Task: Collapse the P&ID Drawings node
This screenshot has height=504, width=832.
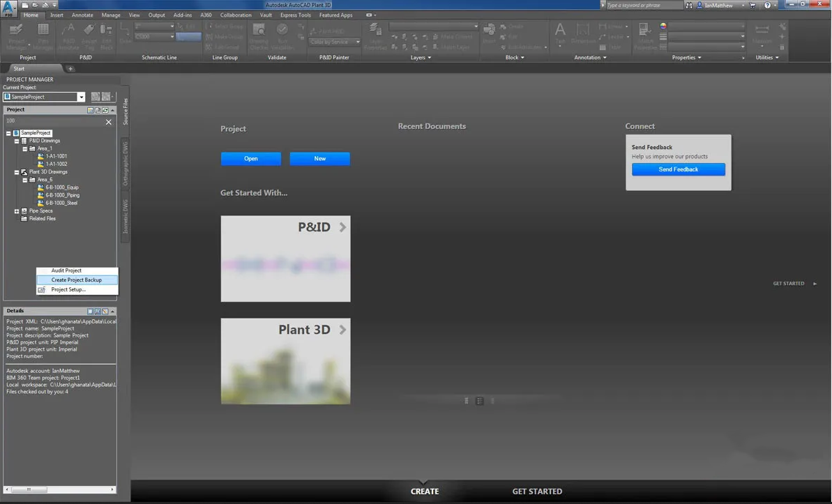Action: coord(17,141)
